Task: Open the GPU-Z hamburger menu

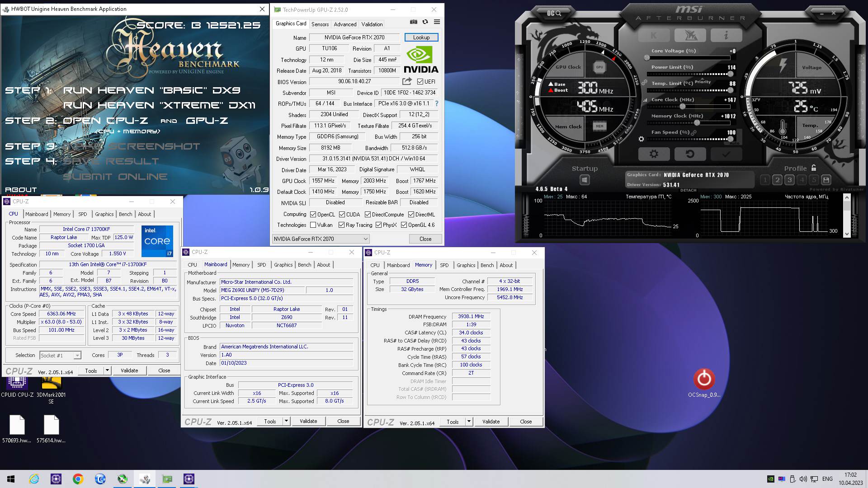Action: pyautogui.click(x=437, y=22)
